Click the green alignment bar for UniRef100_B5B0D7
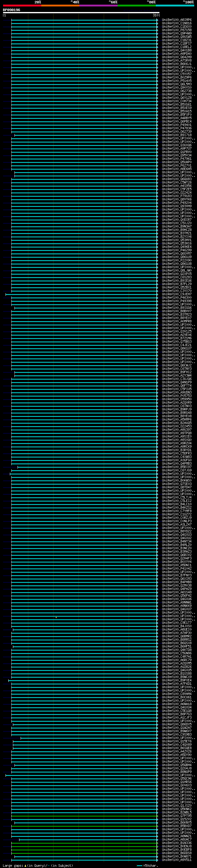The width and height of the screenshot is (197, 868). coord(85,826)
